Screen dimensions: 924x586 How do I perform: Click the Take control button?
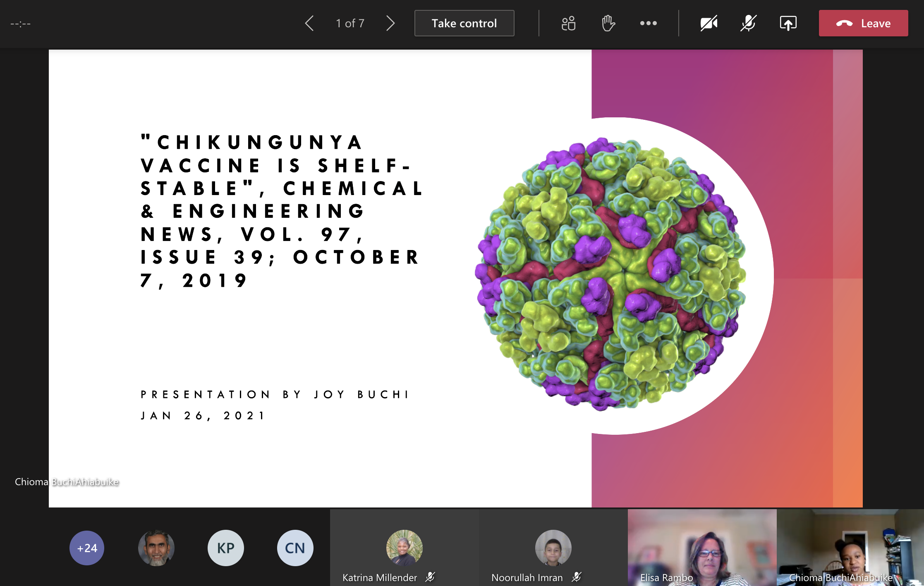pyautogui.click(x=464, y=24)
